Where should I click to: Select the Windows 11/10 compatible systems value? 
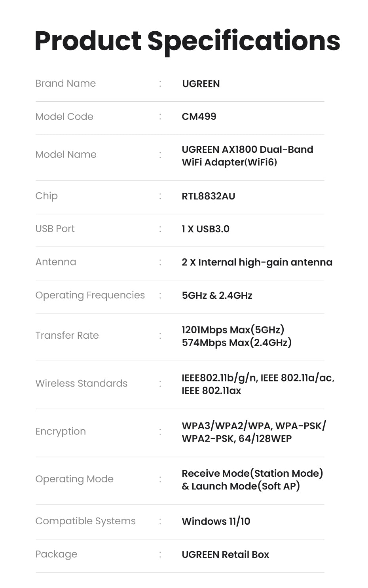[216, 522]
